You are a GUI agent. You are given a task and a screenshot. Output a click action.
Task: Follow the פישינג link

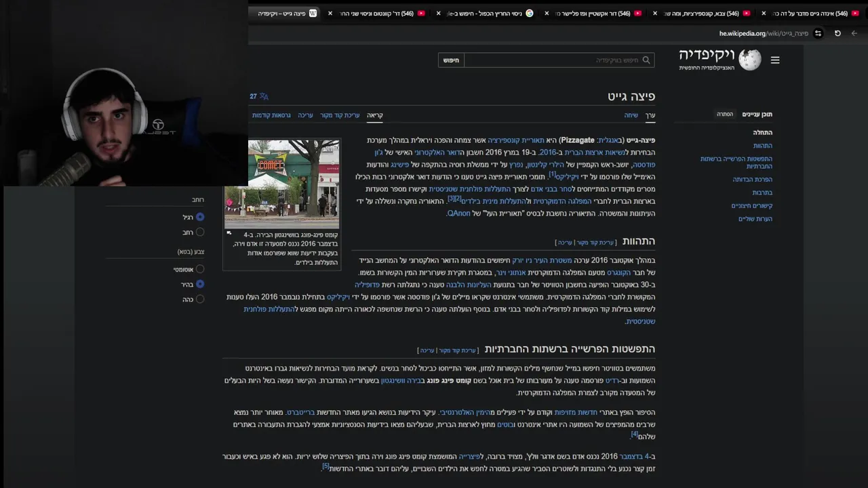tap(400, 165)
